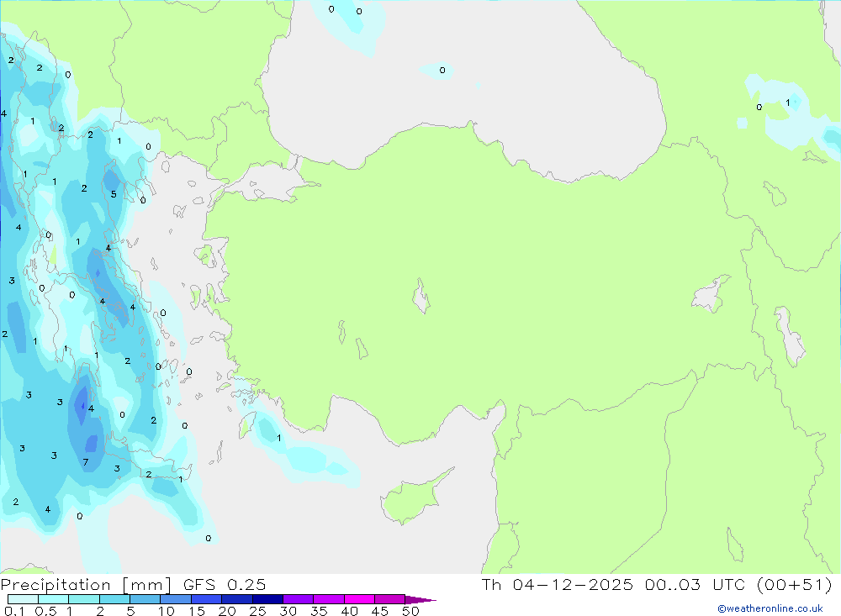The image size is (841, 616).
Task: Choose the 20–25 mm legend color swatch
Action: coord(236,599)
